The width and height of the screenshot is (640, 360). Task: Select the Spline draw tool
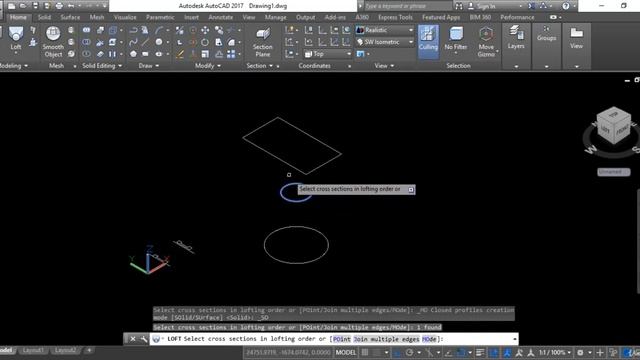click(133, 42)
